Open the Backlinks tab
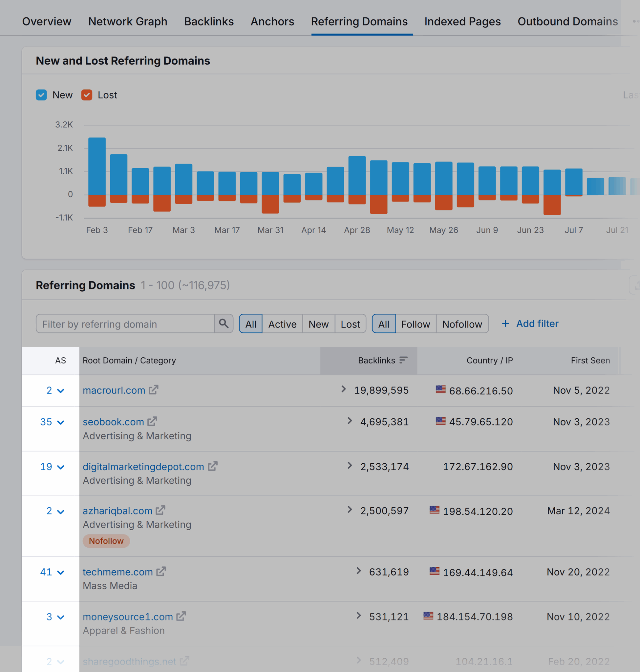This screenshot has width=640, height=672. 209,21
